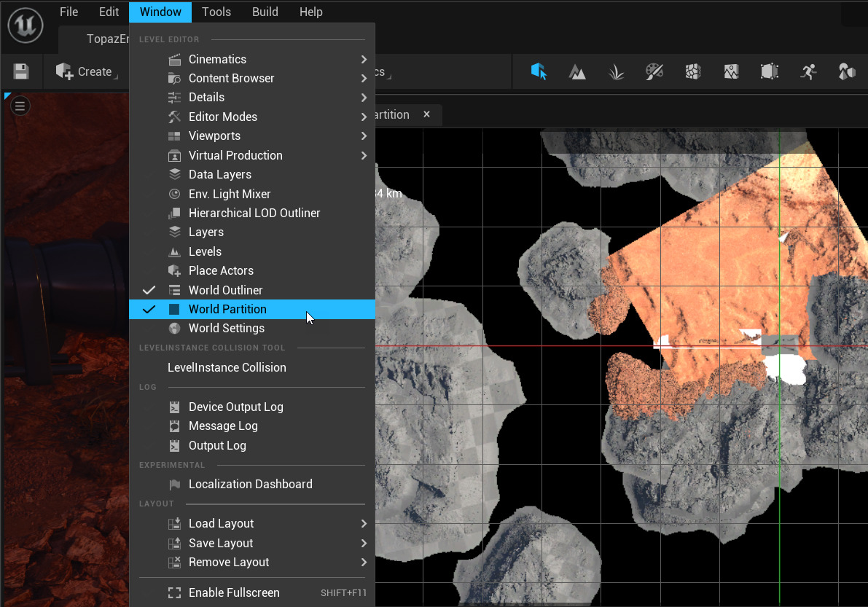Viewport: 868px width, 607px height.
Task: Expand the Cinematics submenu
Action: 217,59
